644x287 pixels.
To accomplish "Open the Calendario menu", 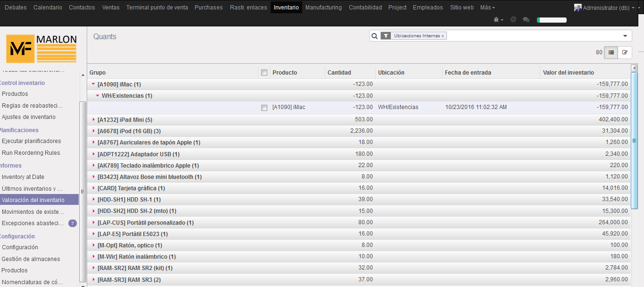I will tap(48, 8).
